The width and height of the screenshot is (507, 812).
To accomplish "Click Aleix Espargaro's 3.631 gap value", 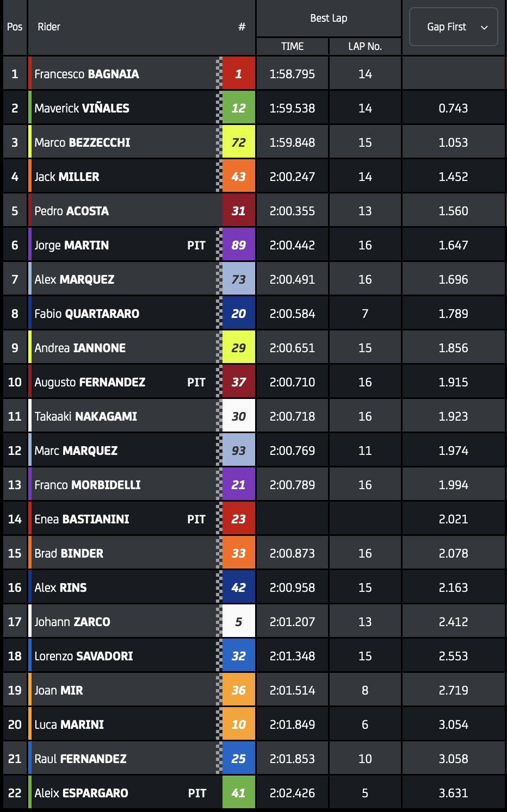I will click(x=453, y=793).
